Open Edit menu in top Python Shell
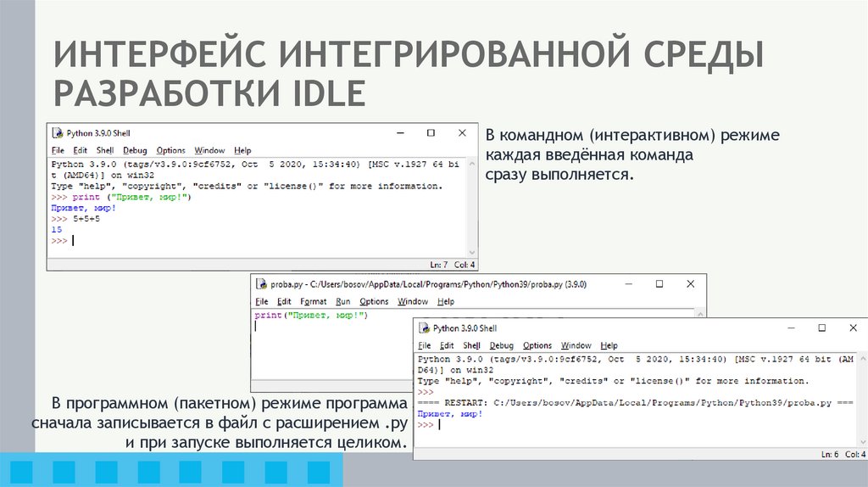The image size is (868, 487). (x=81, y=150)
